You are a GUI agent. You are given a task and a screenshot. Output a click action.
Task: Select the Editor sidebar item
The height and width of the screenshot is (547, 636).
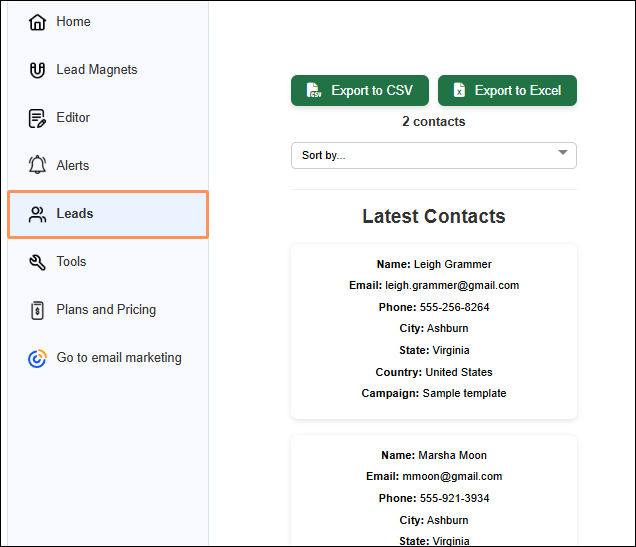point(73,118)
